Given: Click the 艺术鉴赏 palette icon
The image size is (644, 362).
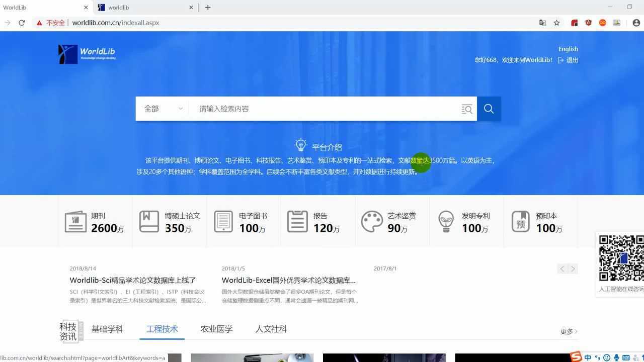Looking at the screenshot, I should point(372,221).
